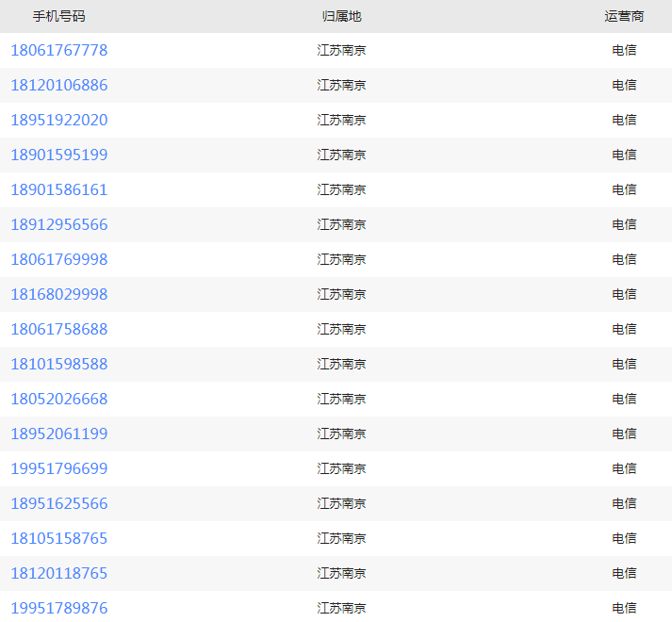
Task: Select 江苏南京 in the 18952061199 row
Action: click(341, 434)
